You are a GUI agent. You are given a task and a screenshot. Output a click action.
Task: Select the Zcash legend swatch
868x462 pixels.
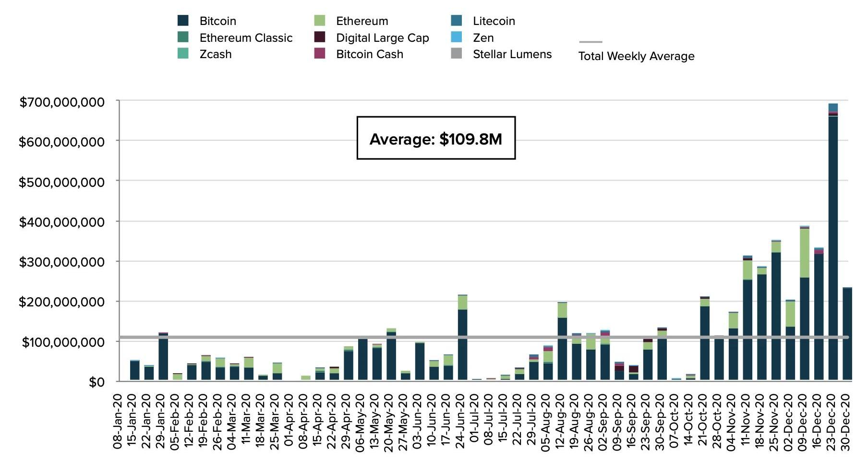182,54
